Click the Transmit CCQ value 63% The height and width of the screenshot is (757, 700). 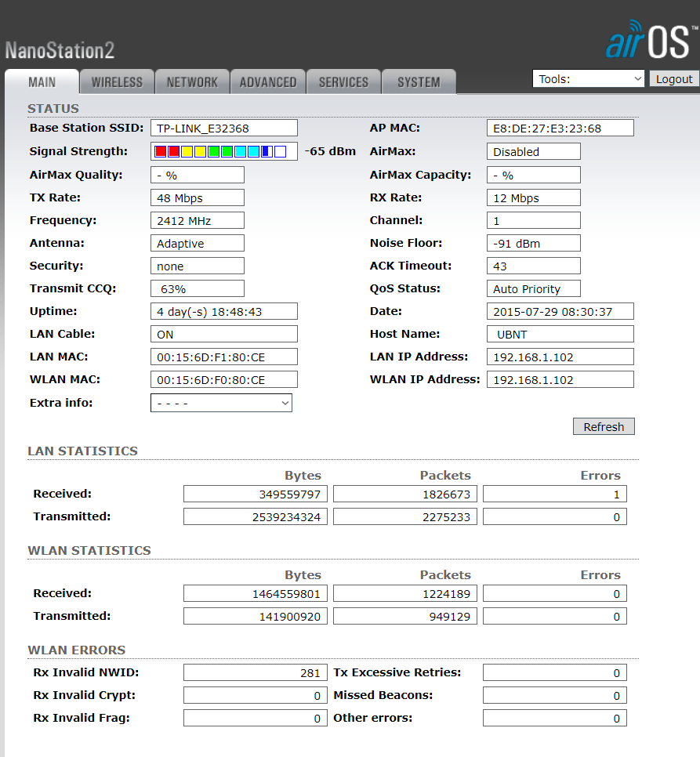198,288
